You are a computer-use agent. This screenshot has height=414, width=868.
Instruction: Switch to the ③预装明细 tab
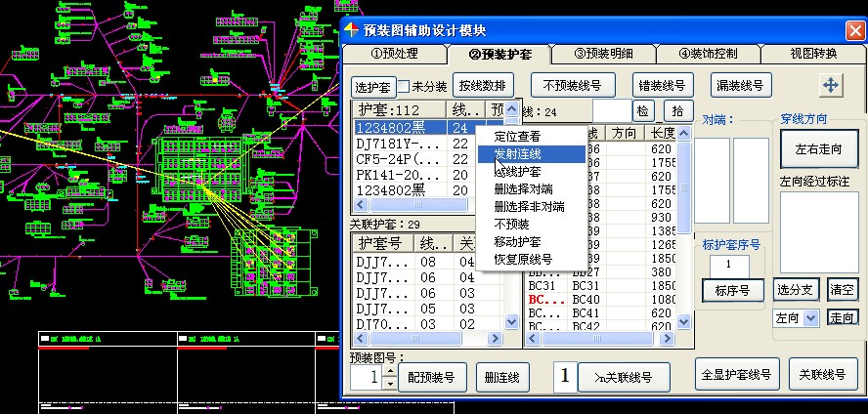click(x=605, y=54)
